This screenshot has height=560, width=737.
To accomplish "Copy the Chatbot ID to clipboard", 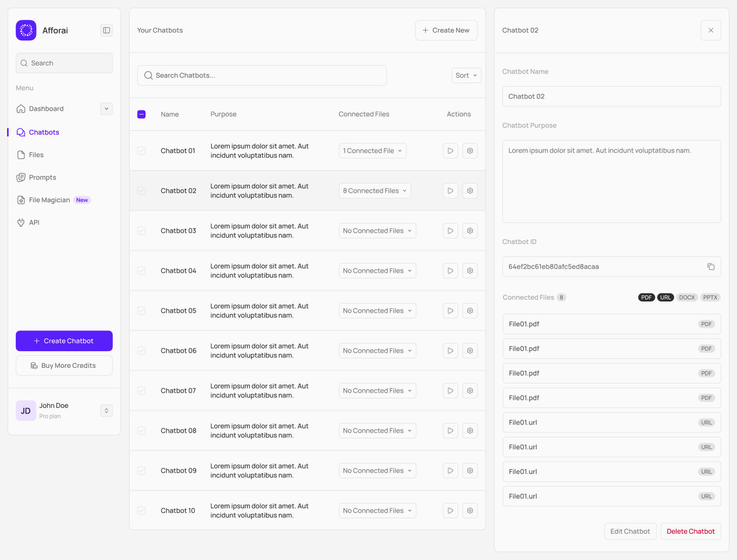I will pos(711,266).
